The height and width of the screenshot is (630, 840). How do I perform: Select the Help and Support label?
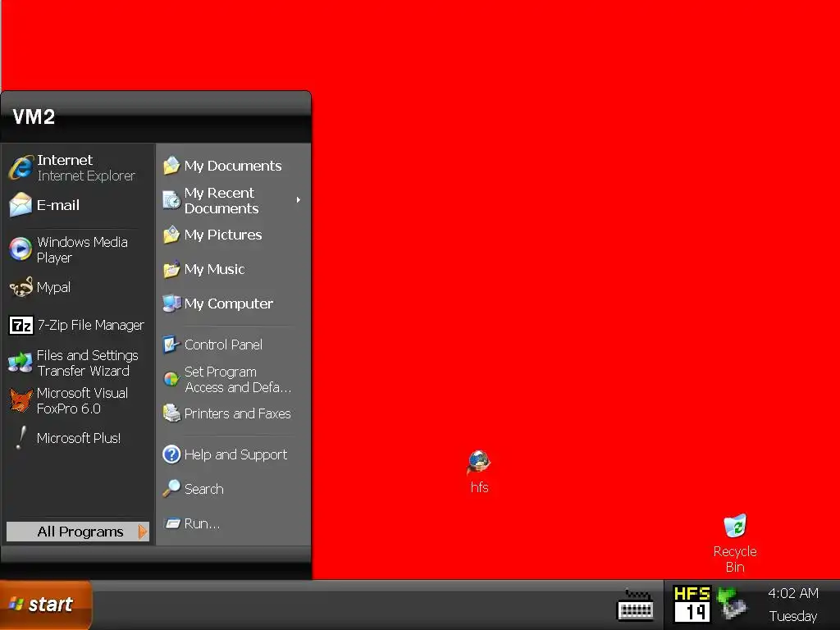(x=235, y=454)
